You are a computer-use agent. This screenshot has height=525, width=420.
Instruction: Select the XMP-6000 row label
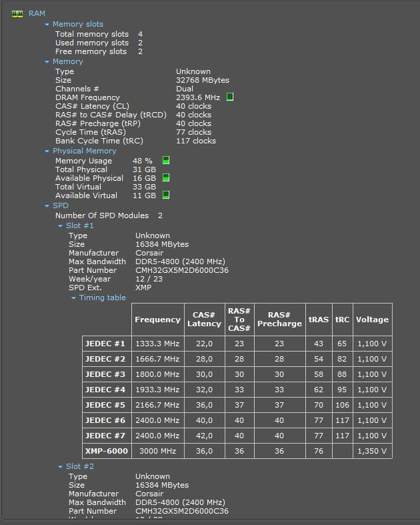[107, 452]
